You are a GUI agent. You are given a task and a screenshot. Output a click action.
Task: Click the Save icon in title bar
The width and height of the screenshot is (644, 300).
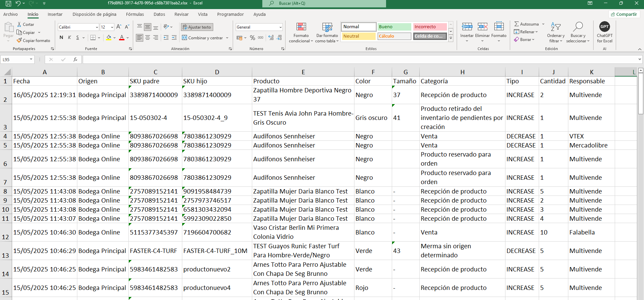point(8,3)
